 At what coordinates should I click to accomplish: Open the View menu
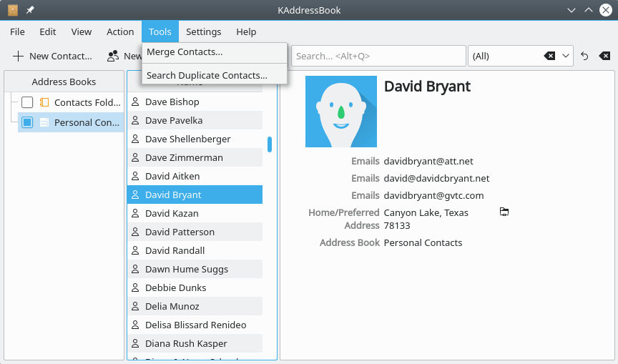pos(82,31)
